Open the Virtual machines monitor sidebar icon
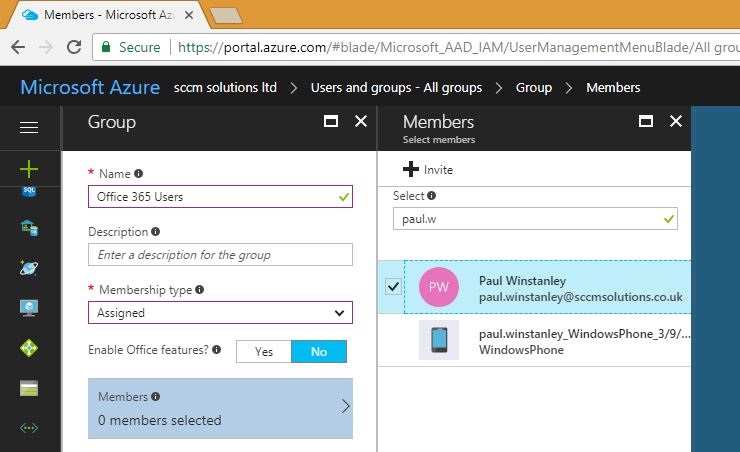The image size is (740, 452). [x=29, y=308]
